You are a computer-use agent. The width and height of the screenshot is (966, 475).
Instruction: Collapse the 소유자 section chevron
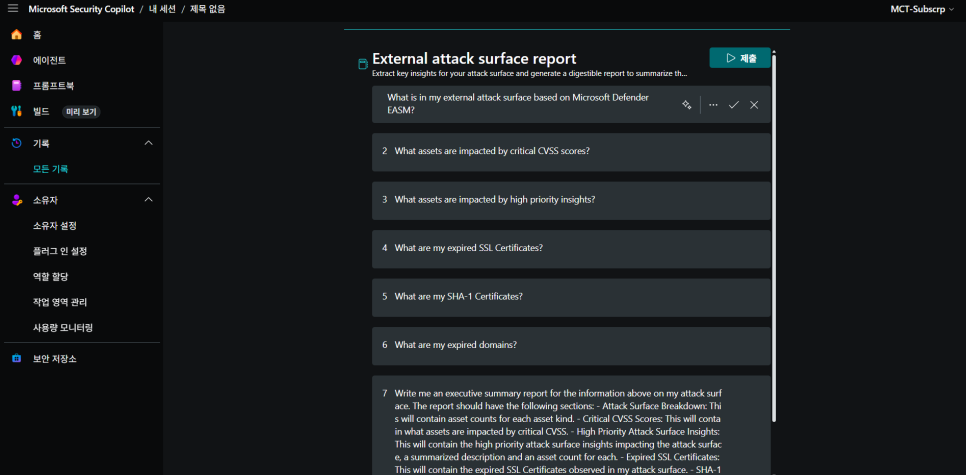click(x=148, y=200)
